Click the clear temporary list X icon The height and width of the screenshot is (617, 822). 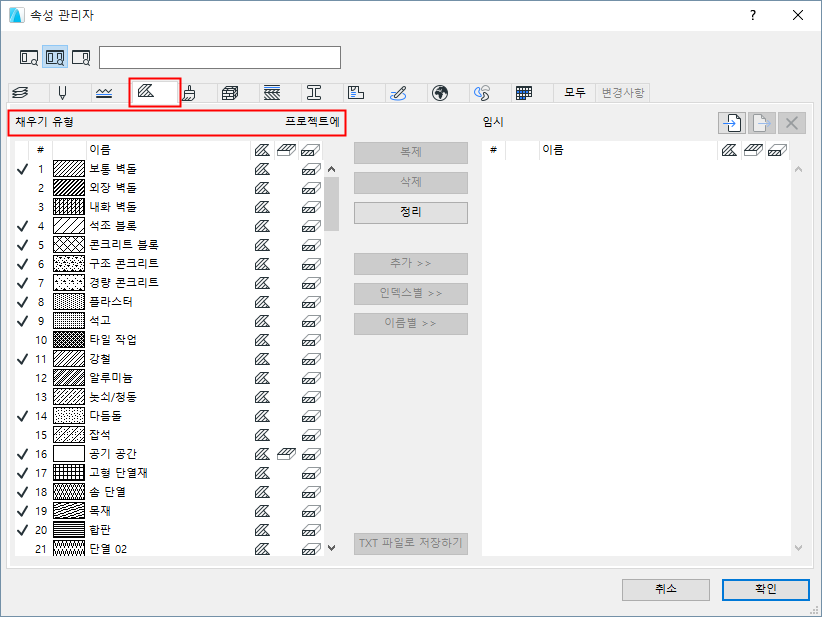792,123
